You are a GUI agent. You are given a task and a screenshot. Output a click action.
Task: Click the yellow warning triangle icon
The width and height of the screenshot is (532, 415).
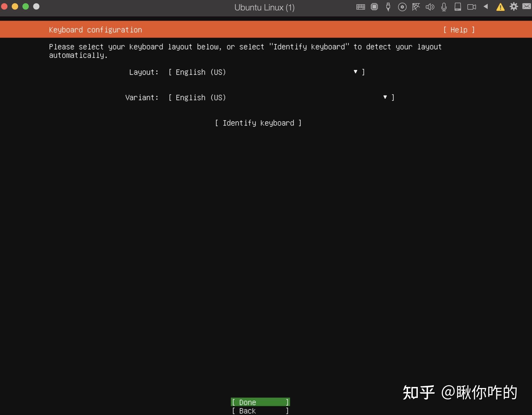[500, 7]
